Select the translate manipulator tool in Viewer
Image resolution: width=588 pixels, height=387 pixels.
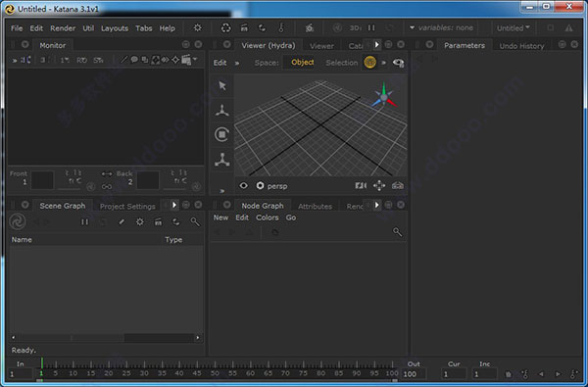pyautogui.click(x=222, y=111)
